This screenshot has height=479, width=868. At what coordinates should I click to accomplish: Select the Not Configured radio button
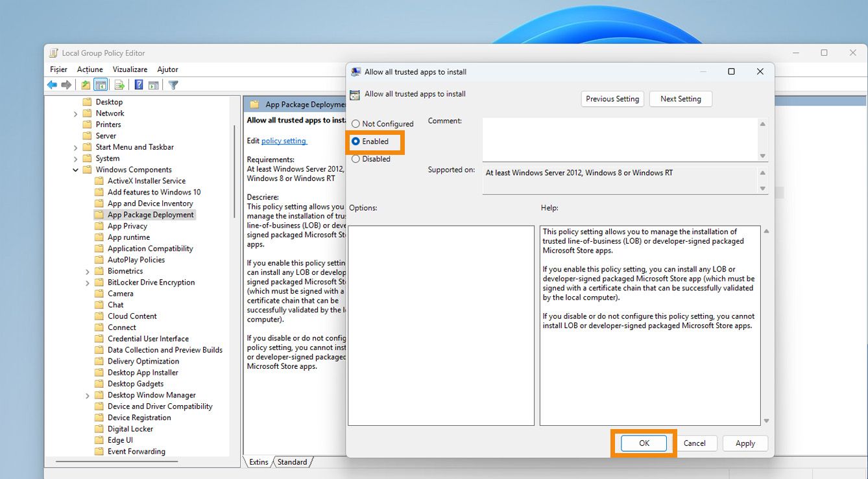click(356, 124)
